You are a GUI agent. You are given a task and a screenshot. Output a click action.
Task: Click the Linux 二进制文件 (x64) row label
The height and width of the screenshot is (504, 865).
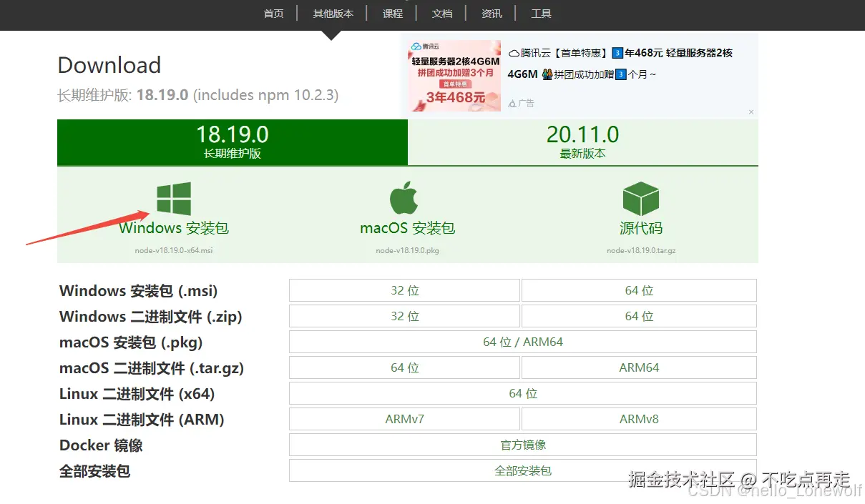[x=137, y=394]
